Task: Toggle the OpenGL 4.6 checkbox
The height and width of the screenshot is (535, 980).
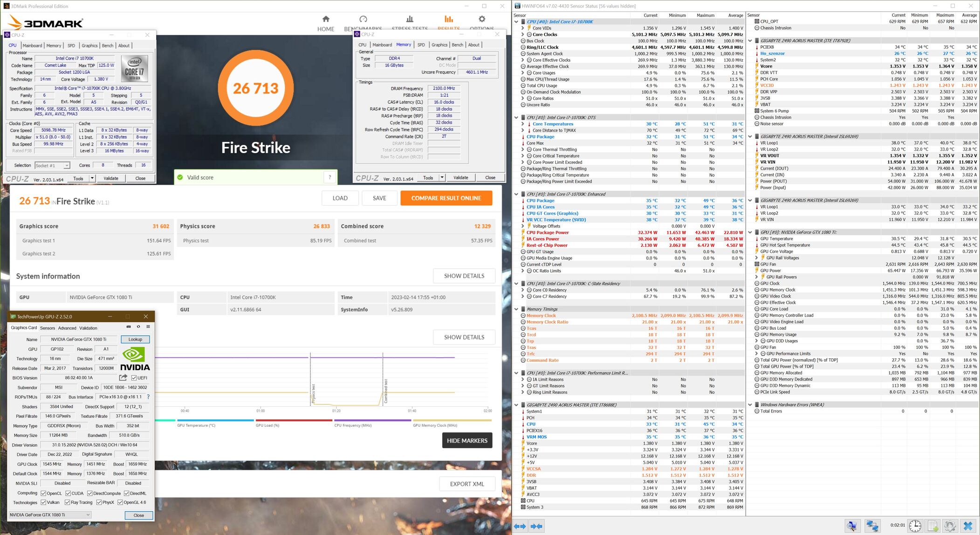Action: (x=120, y=502)
